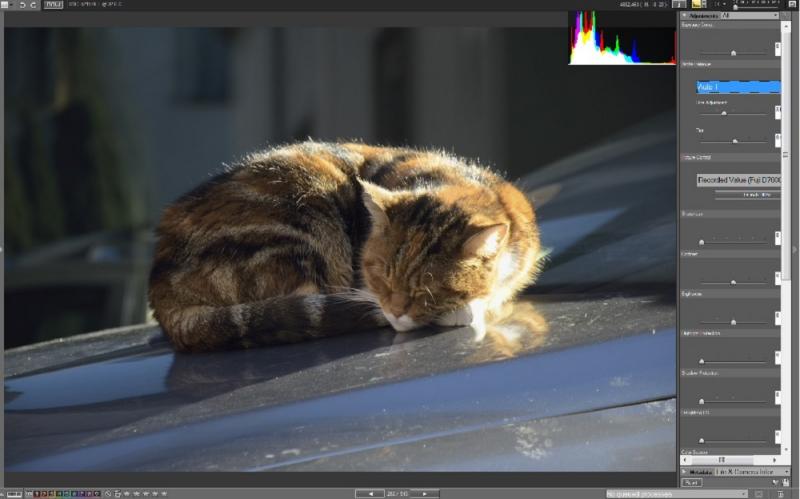Toggle the filmstrip icon in bottom bar
This screenshot has height=499, width=800.
(14, 494)
